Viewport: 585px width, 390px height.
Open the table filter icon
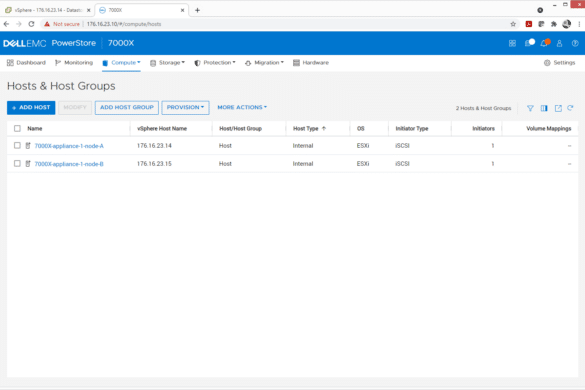pos(530,108)
